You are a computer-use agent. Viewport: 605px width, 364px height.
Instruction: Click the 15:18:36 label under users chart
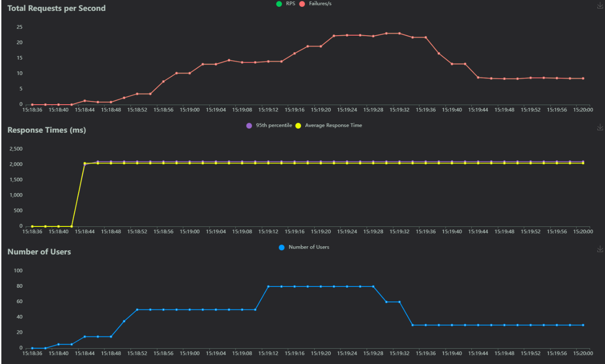[x=32, y=353]
